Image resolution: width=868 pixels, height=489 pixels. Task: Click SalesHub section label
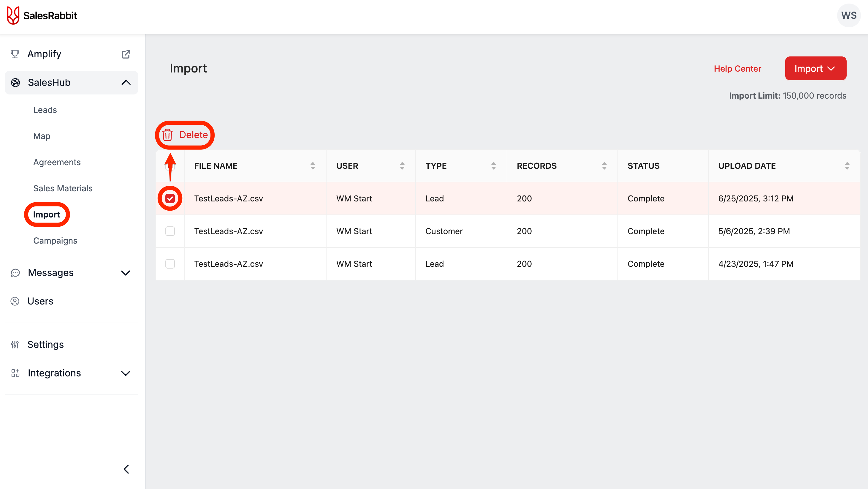point(49,83)
